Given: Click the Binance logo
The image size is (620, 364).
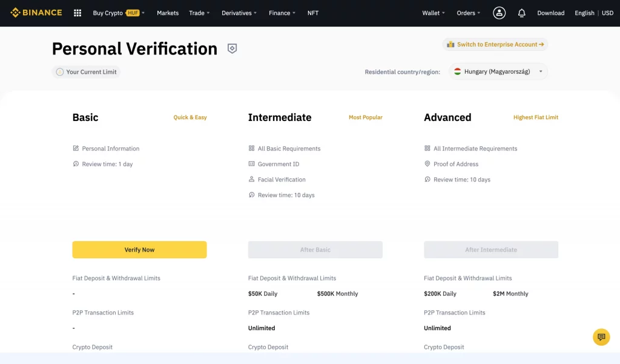Looking at the screenshot, I should [36, 13].
